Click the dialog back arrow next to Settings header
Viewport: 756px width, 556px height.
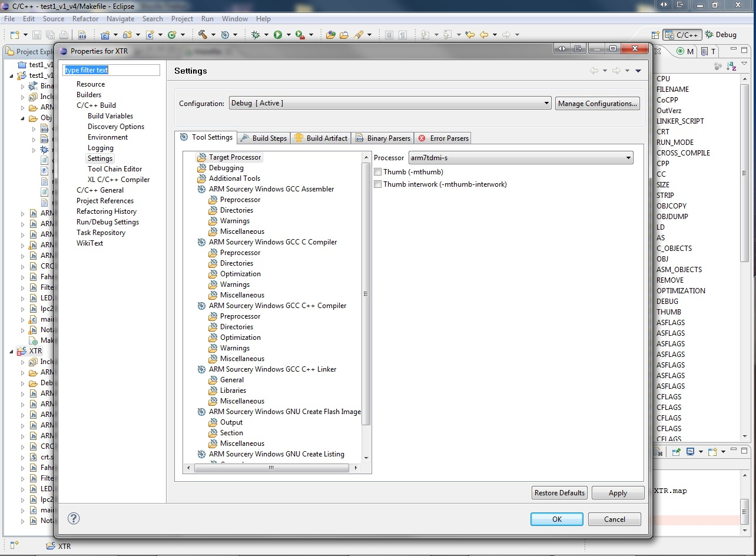pyautogui.click(x=594, y=71)
